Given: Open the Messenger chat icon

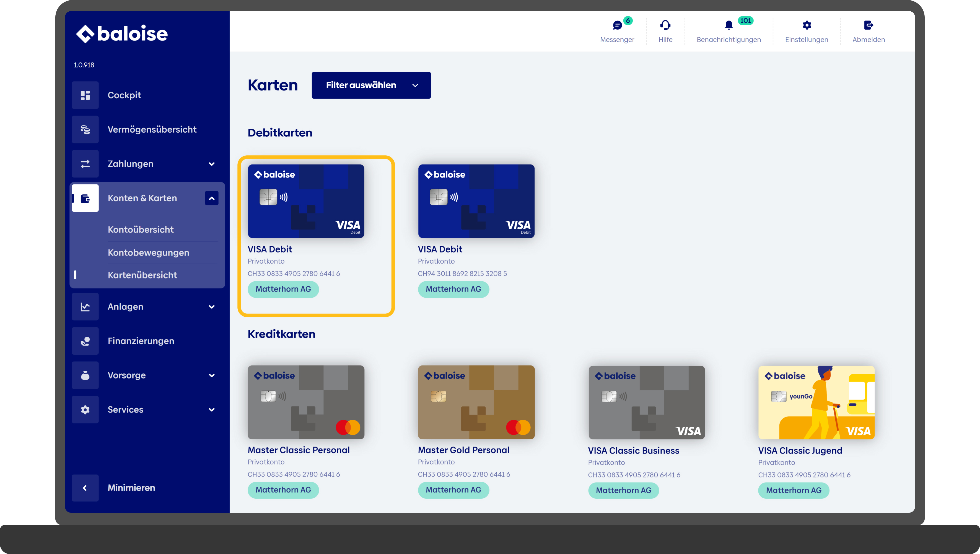Looking at the screenshot, I should (617, 25).
